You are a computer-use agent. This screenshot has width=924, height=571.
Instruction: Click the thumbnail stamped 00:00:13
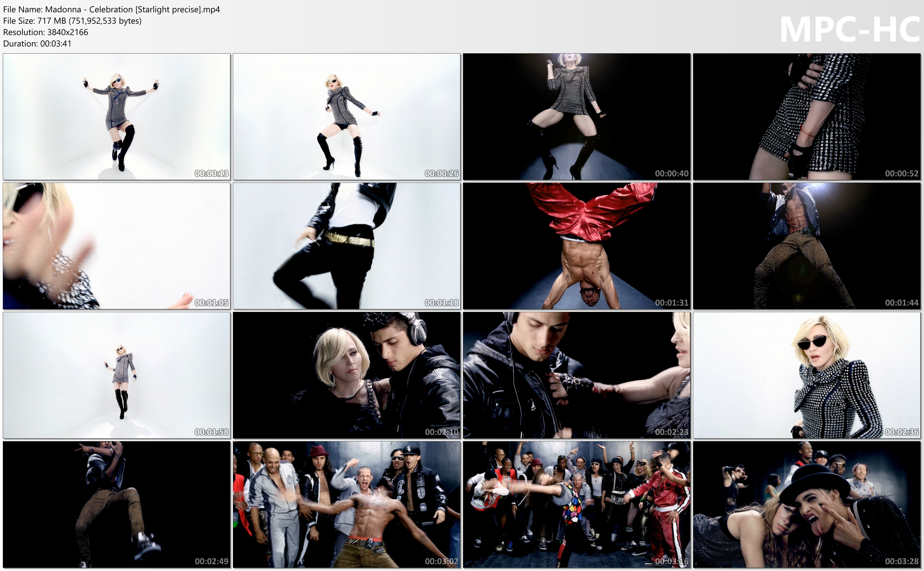click(117, 117)
